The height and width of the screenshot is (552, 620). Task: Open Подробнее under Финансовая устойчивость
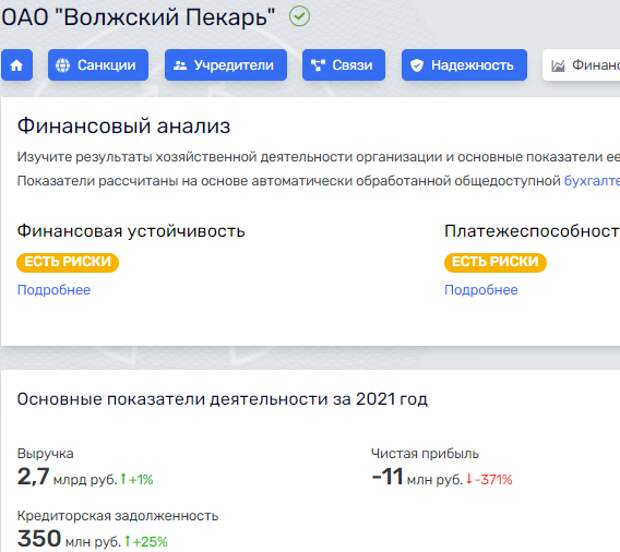pos(54,290)
